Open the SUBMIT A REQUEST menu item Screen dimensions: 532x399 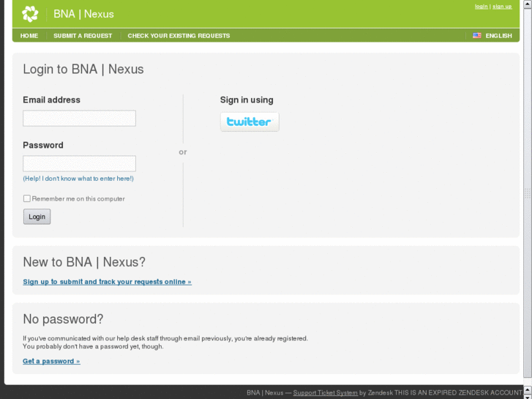click(83, 36)
